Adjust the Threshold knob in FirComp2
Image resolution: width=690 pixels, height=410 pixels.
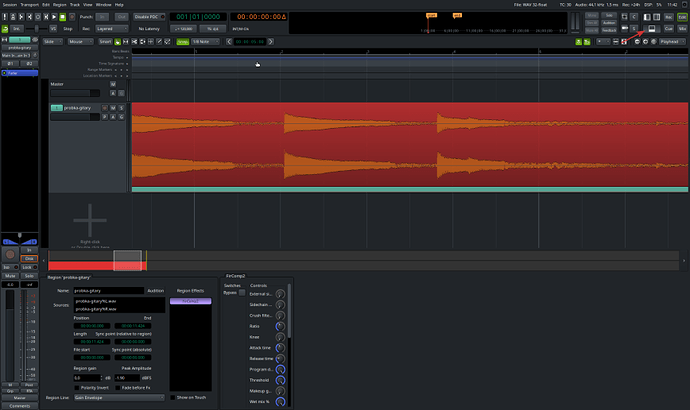[279, 381]
